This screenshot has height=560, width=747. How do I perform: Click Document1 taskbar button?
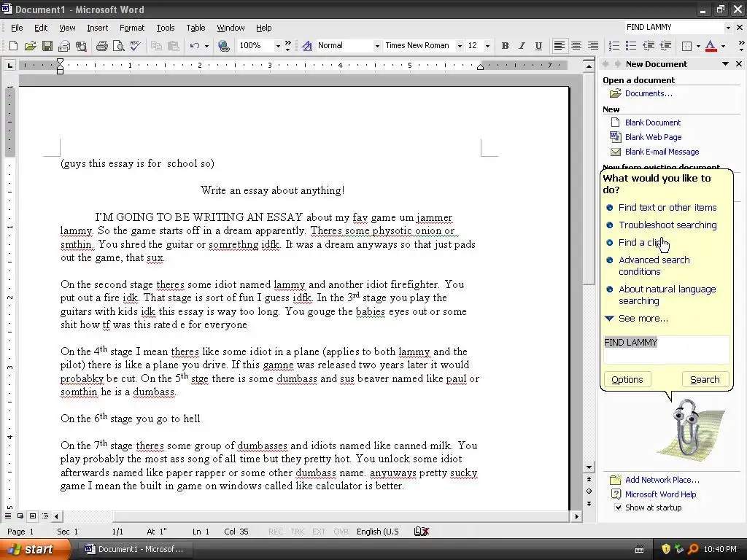pyautogui.click(x=136, y=549)
